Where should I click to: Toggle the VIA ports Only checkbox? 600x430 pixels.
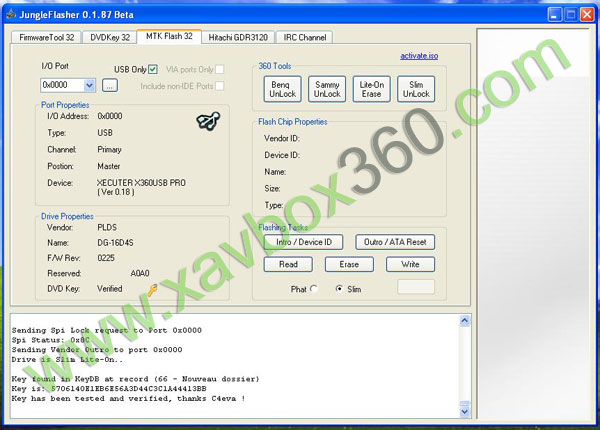pyautogui.click(x=220, y=69)
